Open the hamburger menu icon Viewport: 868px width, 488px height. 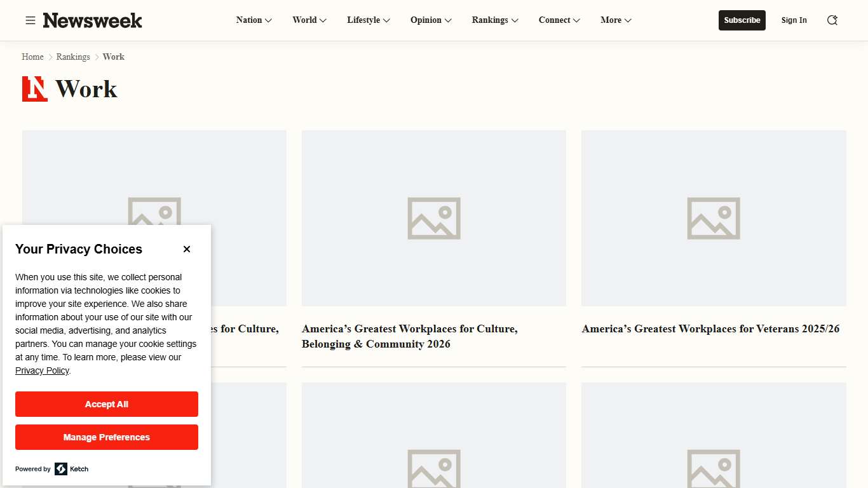pyautogui.click(x=30, y=20)
